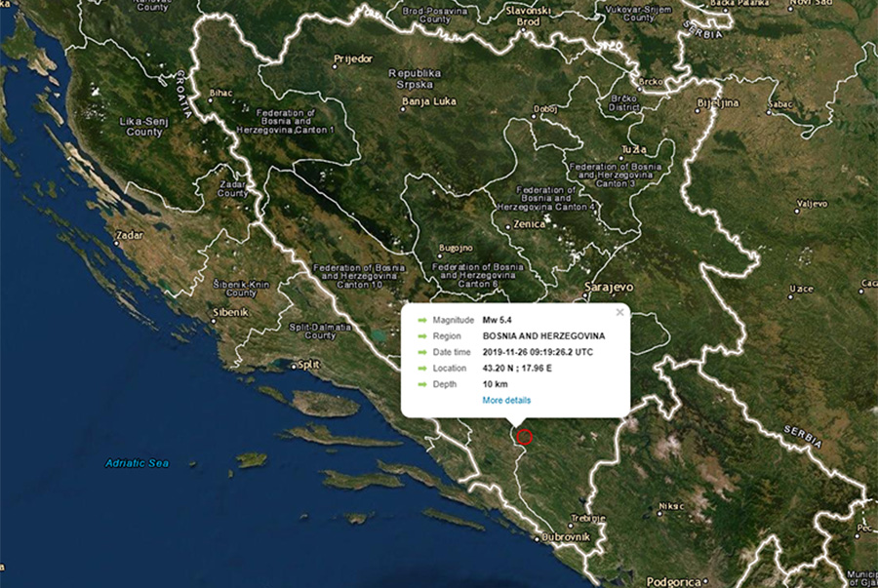Image resolution: width=878 pixels, height=588 pixels.
Task: Close the earthquake info popup
Action: (x=619, y=312)
